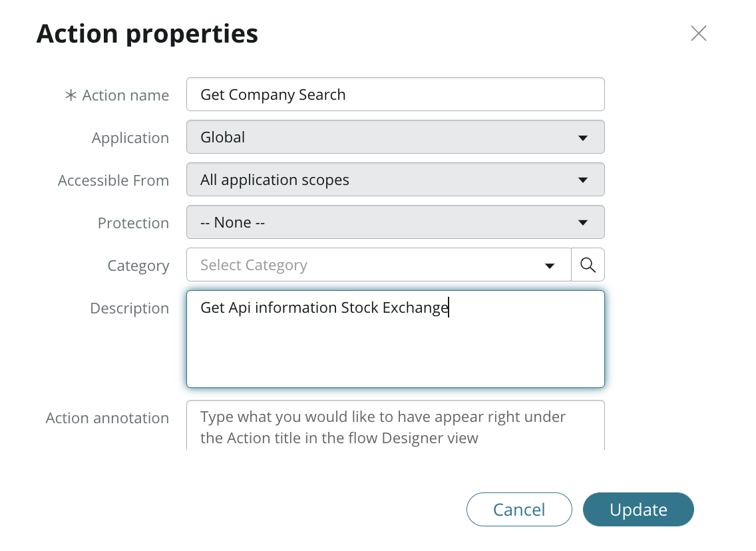Click inside the Description text area
This screenshot has height=551, width=756.
click(395, 346)
